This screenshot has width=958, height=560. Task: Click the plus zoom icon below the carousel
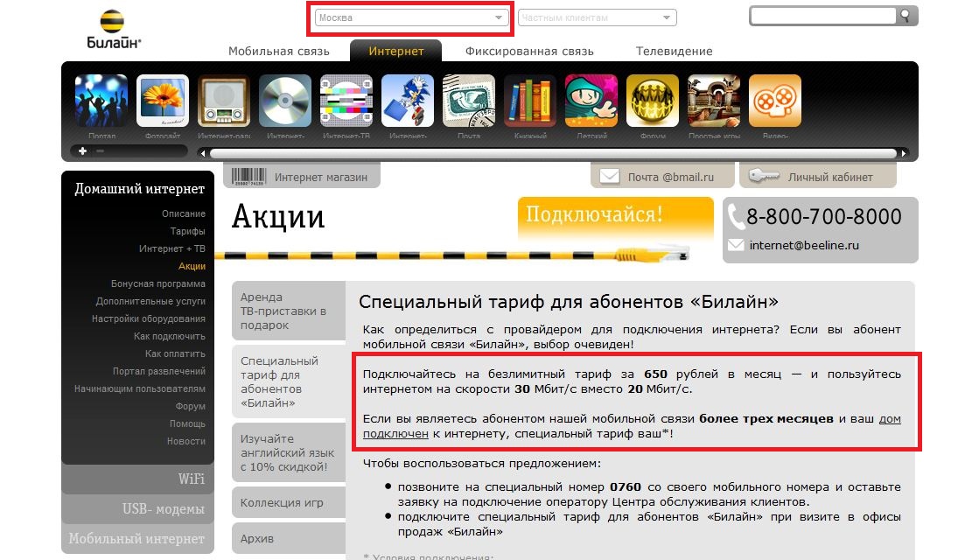[82, 150]
